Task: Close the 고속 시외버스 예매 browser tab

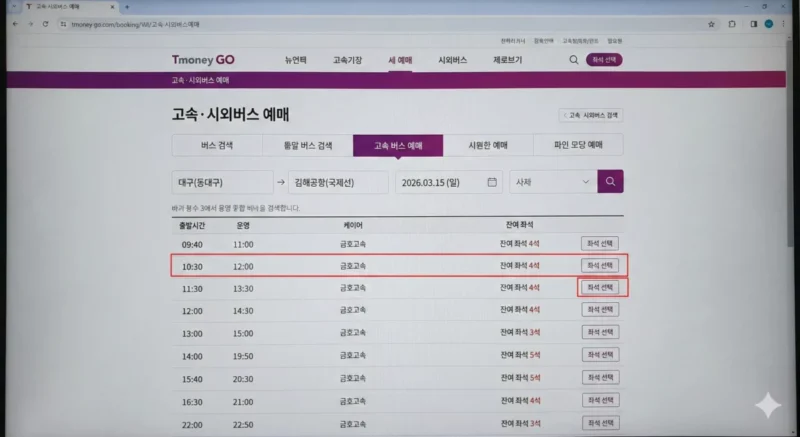Action: click(x=112, y=7)
